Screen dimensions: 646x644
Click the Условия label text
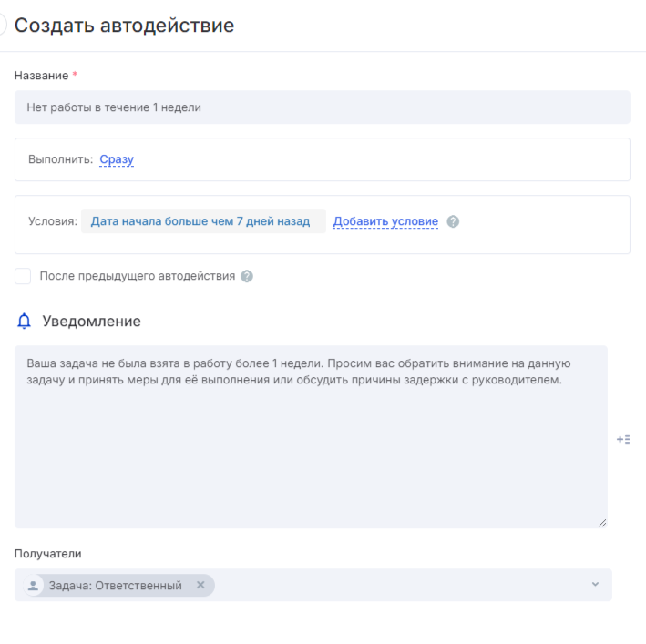(53, 221)
